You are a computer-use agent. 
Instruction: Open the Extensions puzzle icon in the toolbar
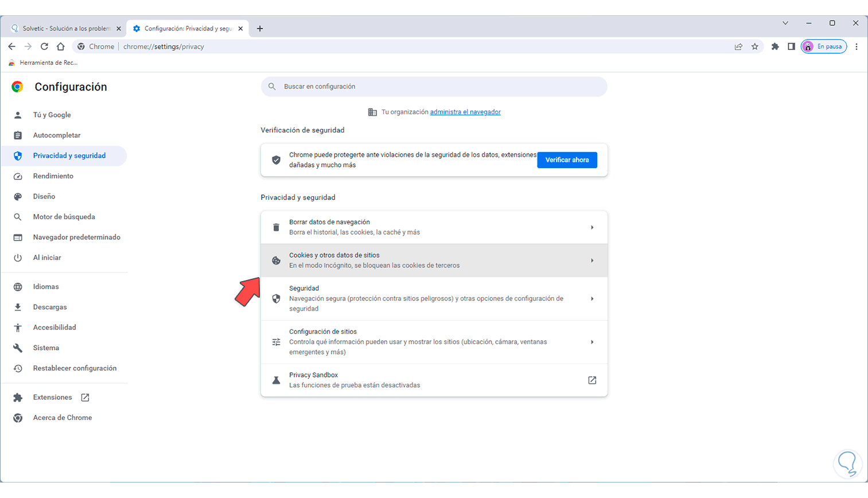click(775, 46)
